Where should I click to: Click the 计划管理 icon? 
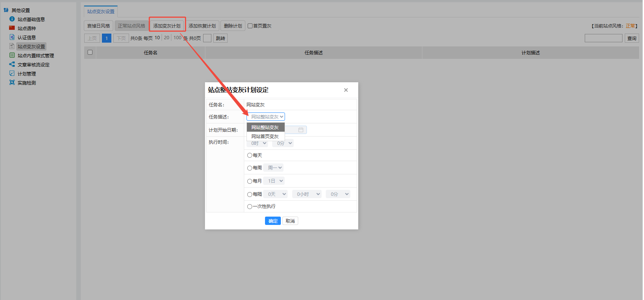[x=12, y=73]
